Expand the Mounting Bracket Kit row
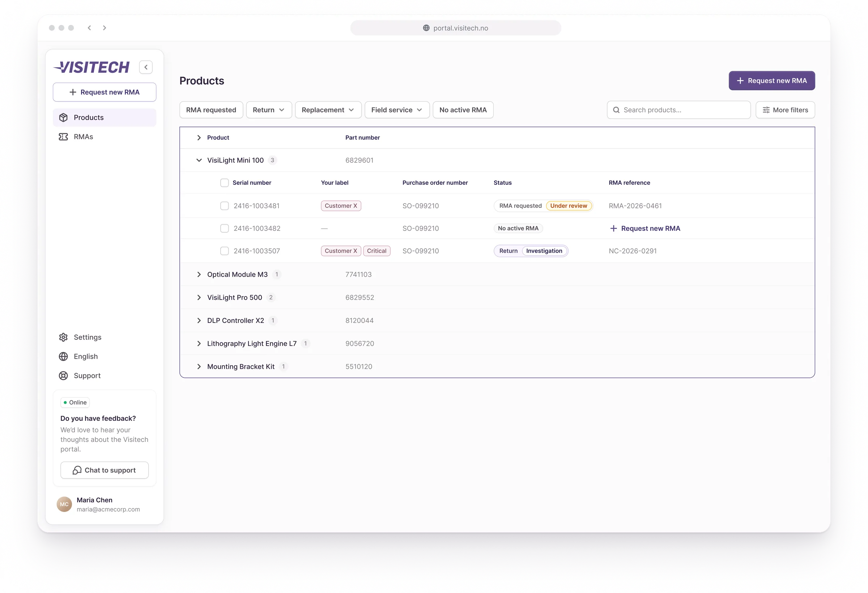868x593 pixels. [199, 367]
